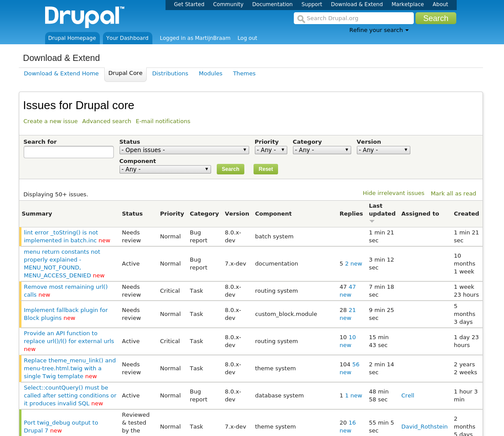This screenshot has width=504, height=436.
Task: Open Download & Extend top menu item
Action: pyautogui.click(x=357, y=4)
